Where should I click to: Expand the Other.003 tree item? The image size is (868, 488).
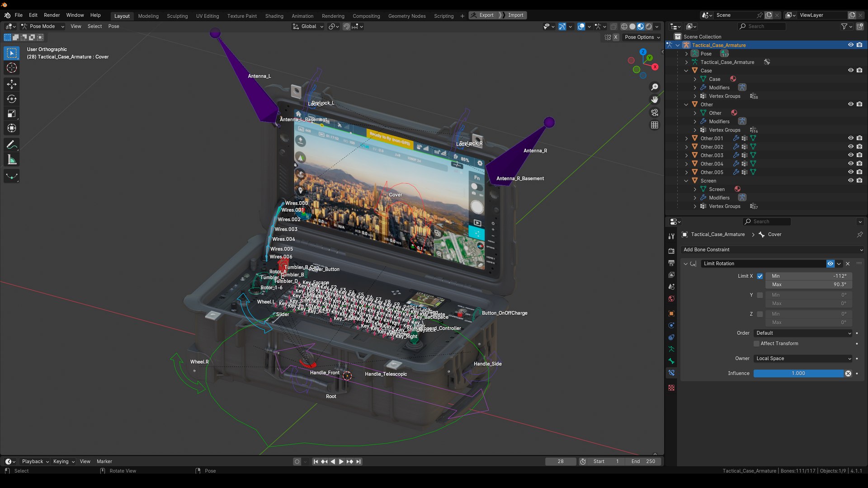click(x=686, y=155)
